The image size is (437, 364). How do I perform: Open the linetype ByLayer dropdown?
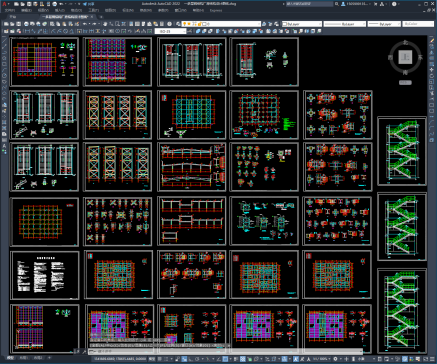coord(345,24)
